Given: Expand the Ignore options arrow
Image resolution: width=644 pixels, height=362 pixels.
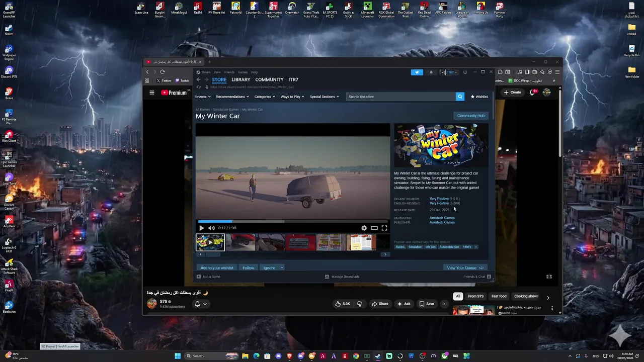Looking at the screenshot, I should pyautogui.click(x=282, y=267).
